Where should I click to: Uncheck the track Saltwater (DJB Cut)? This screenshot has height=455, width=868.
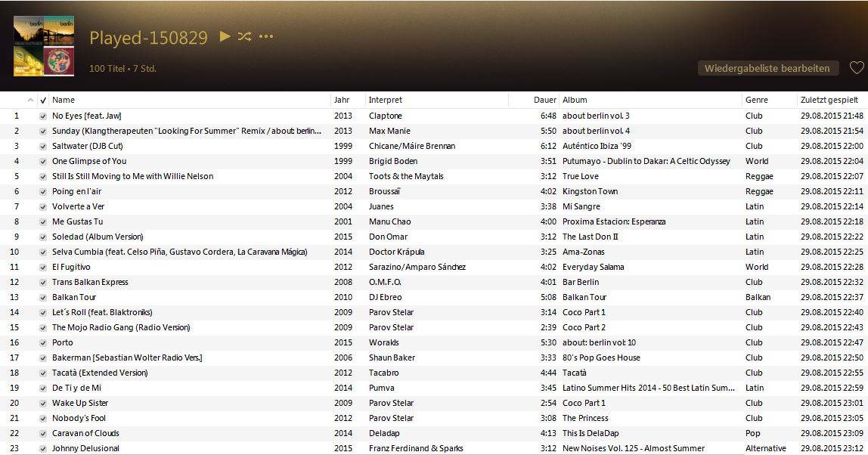point(42,146)
